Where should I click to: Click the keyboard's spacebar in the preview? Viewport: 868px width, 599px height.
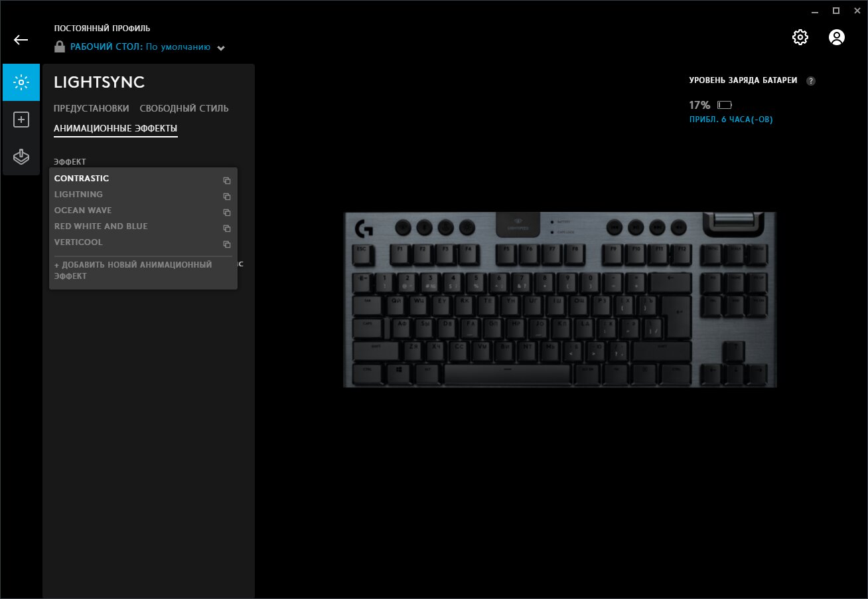(x=507, y=374)
